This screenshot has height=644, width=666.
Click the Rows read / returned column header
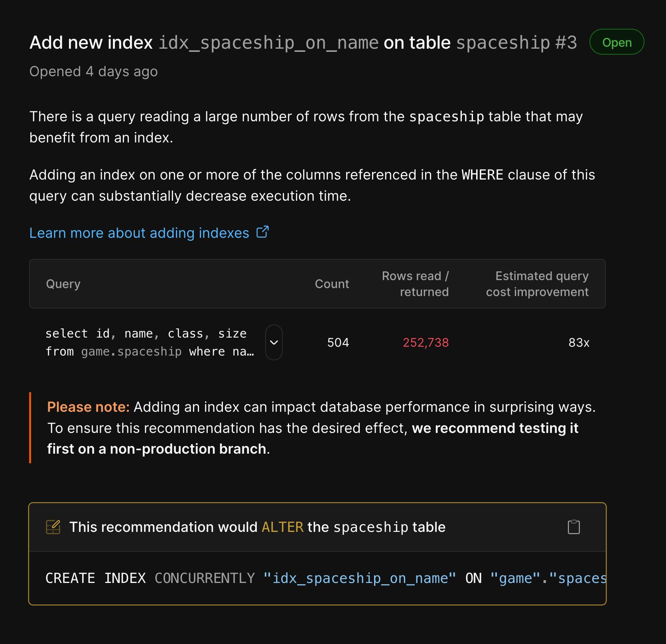416,283
